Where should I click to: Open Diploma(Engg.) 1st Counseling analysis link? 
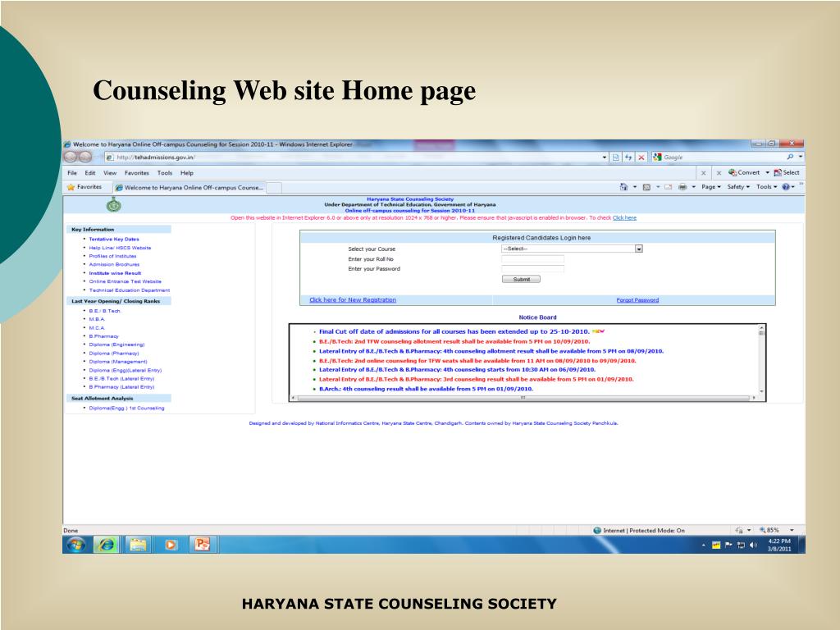click(x=126, y=409)
